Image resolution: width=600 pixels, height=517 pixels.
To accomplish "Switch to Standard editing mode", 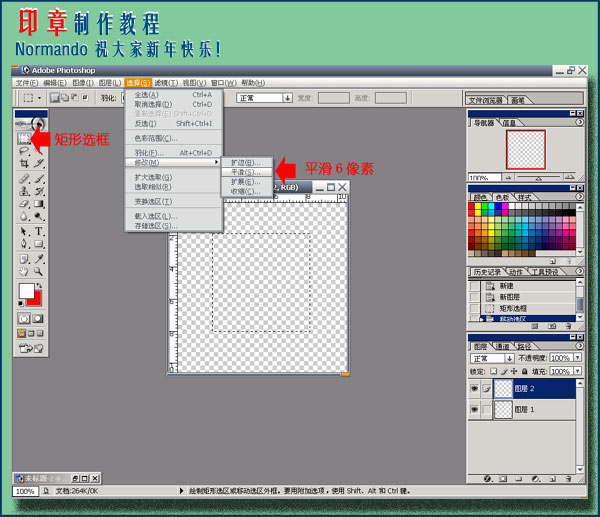I will pos(24,318).
